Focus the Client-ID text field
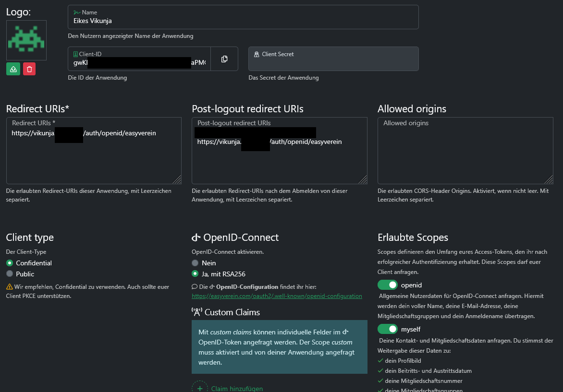Screen dimensions: 563x392 139,63
